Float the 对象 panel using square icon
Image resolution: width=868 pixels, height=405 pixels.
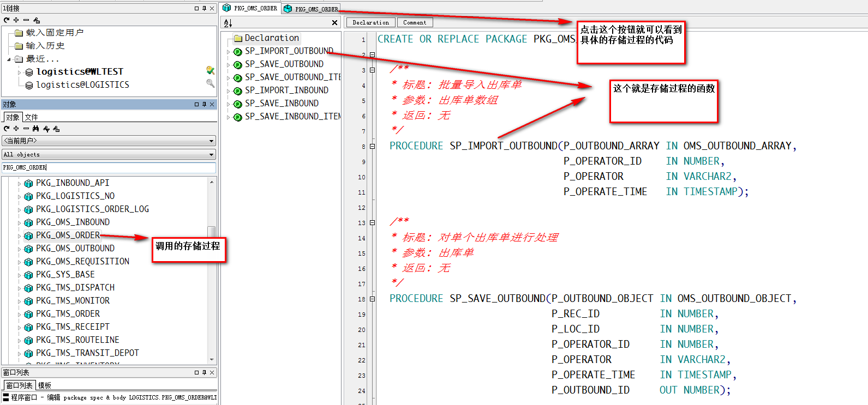pyautogui.click(x=196, y=104)
